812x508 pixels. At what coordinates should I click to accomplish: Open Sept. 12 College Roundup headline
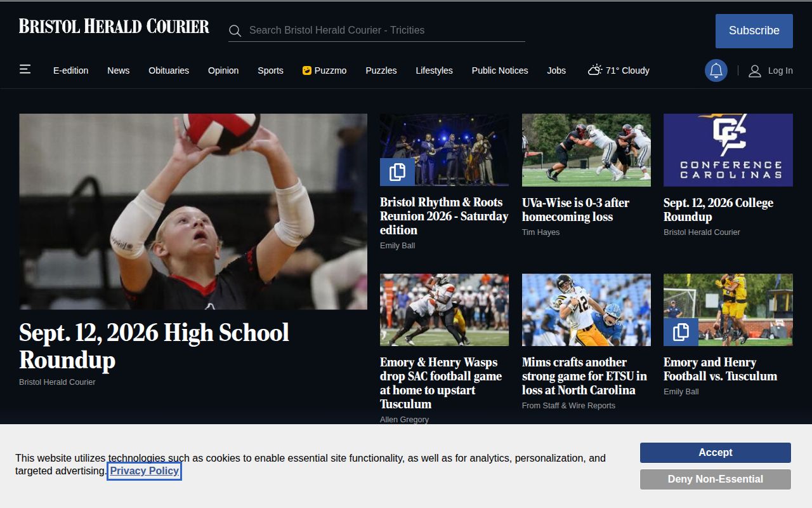(718, 210)
